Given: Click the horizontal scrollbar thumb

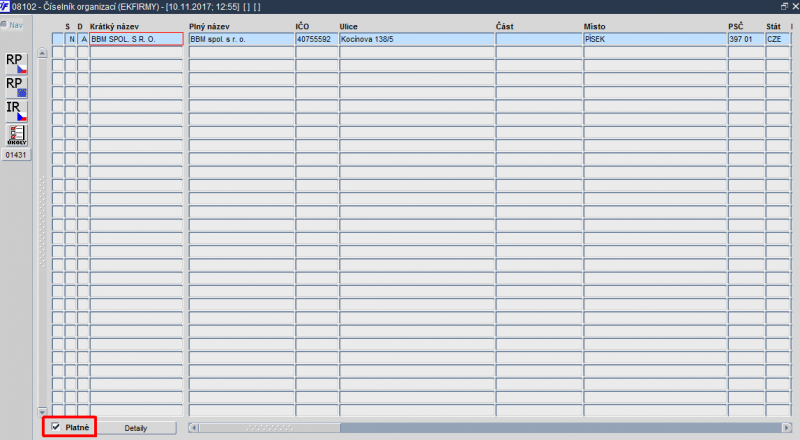Looking at the screenshot, I should 269,428.
